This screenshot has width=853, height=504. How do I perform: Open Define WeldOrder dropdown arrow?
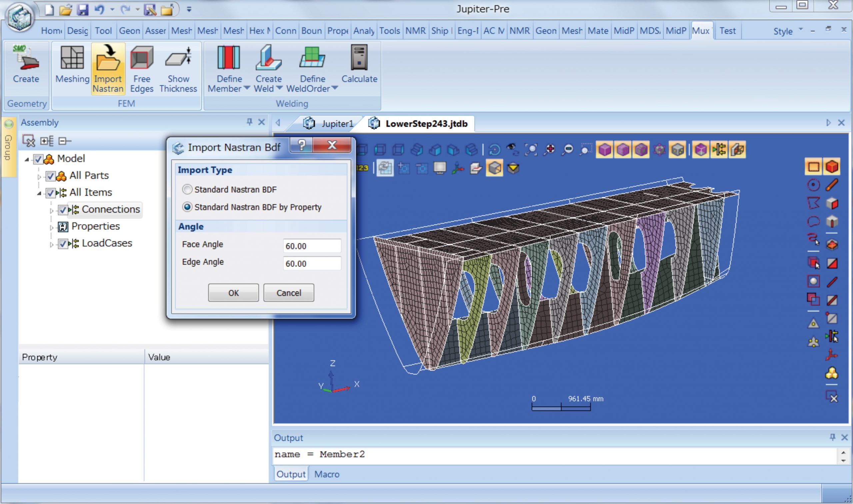click(x=335, y=88)
